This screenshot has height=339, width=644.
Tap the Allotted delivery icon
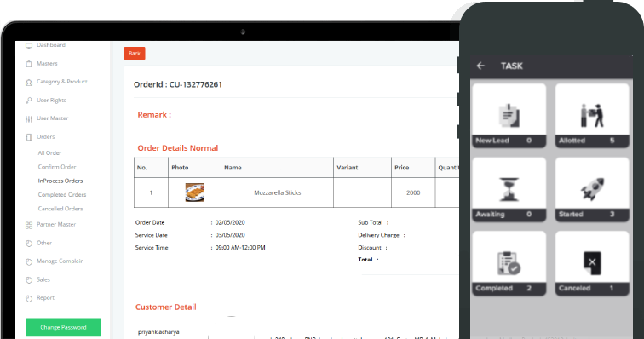point(592,116)
